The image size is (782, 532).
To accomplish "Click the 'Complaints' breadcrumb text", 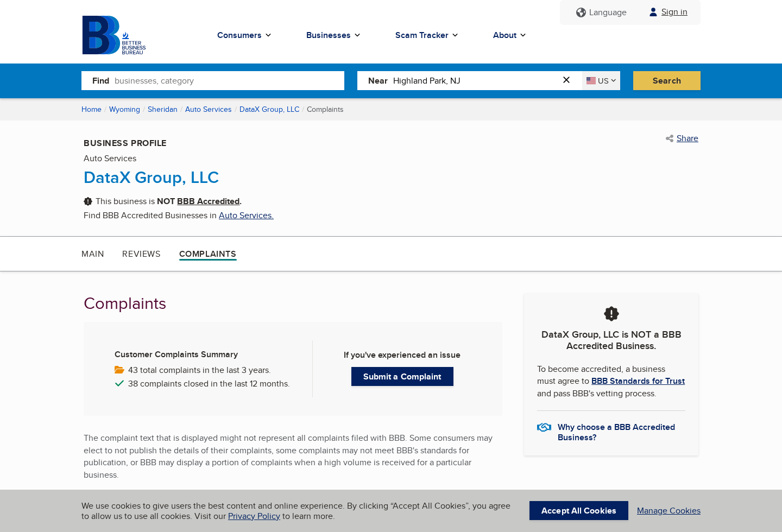I will pyautogui.click(x=325, y=110).
